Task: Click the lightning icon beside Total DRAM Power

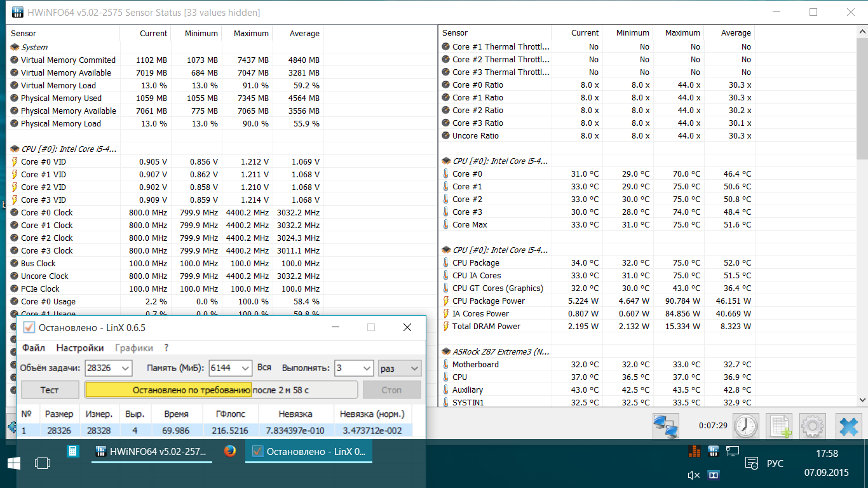Action: (446, 327)
